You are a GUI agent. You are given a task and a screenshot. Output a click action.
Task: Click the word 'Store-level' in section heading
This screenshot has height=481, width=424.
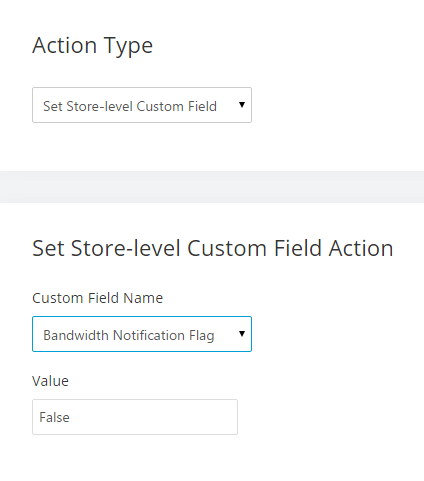pos(126,248)
